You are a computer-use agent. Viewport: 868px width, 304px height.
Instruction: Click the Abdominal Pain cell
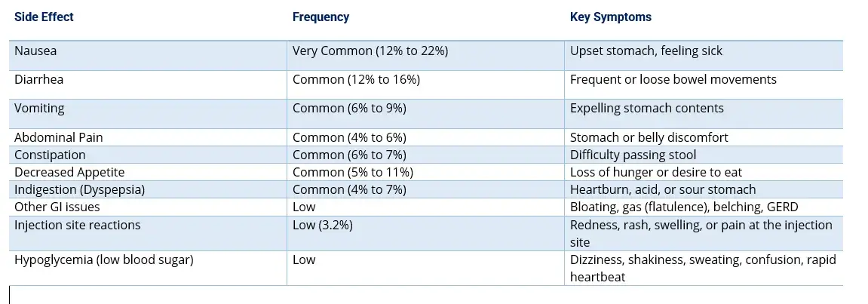pyautogui.click(x=58, y=137)
